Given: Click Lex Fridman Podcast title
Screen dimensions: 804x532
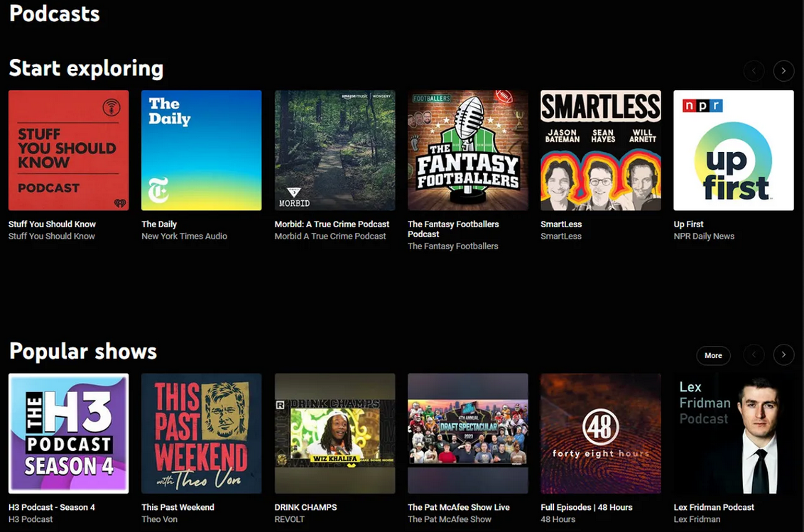Looking at the screenshot, I should pyautogui.click(x=714, y=507).
